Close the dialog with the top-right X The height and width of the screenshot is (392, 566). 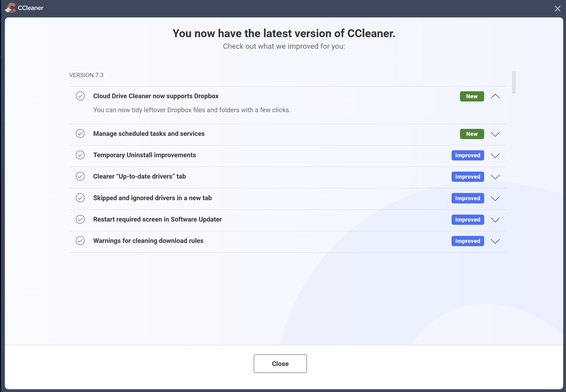(x=557, y=9)
